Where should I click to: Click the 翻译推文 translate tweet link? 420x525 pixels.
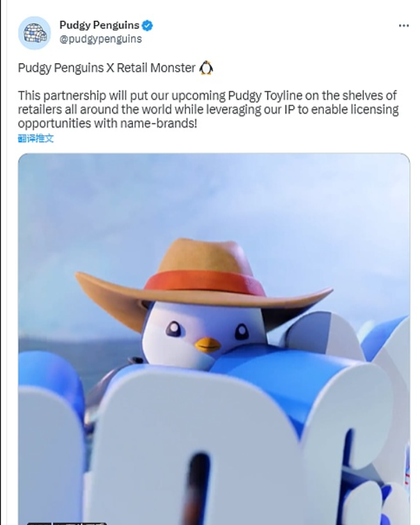click(36, 139)
